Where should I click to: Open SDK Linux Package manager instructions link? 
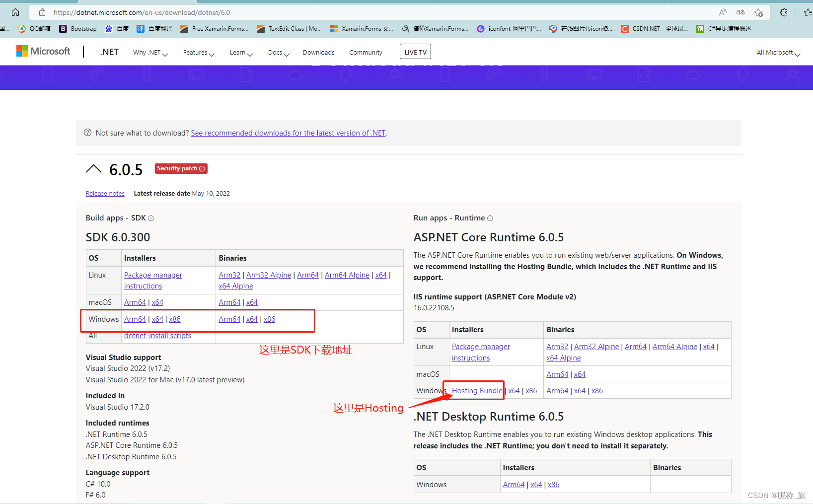click(153, 281)
